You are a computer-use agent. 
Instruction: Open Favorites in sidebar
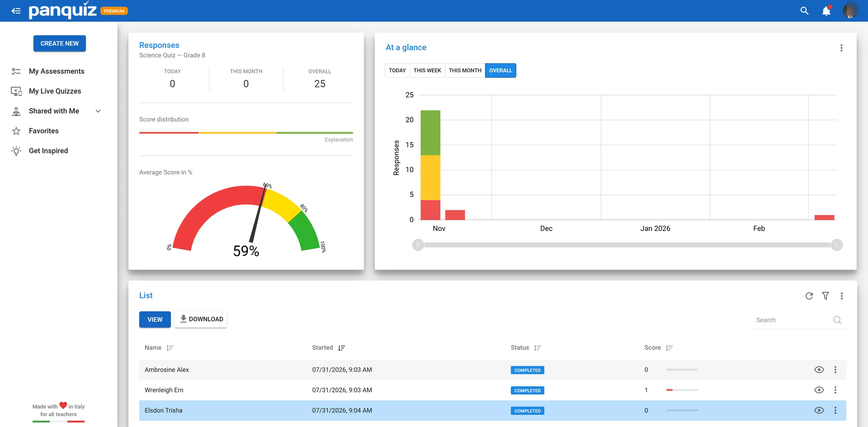(44, 131)
